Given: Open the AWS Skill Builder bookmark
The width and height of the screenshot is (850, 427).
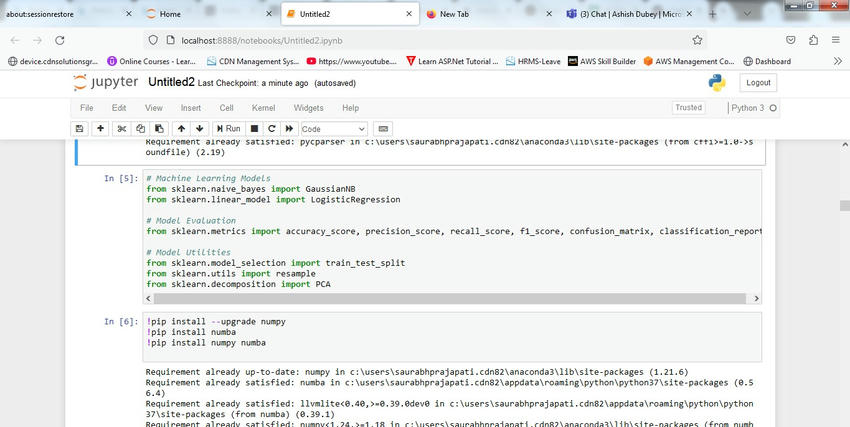Looking at the screenshot, I should 602,61.
